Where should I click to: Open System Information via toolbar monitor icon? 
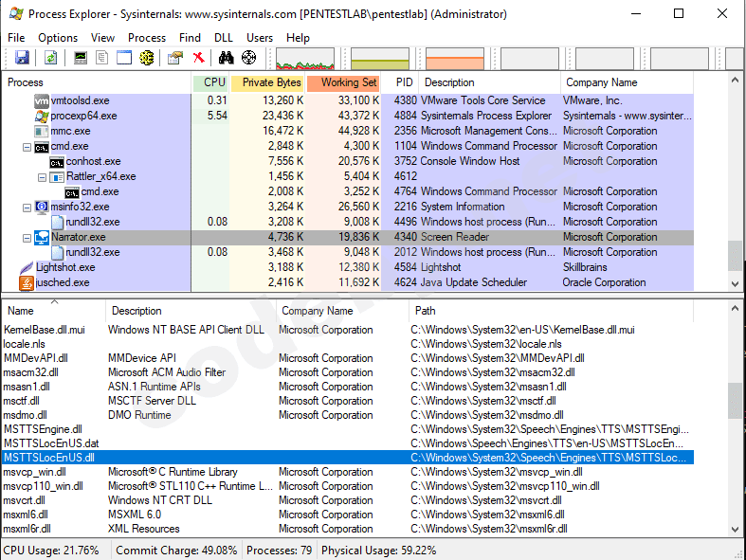coord(81,58)
